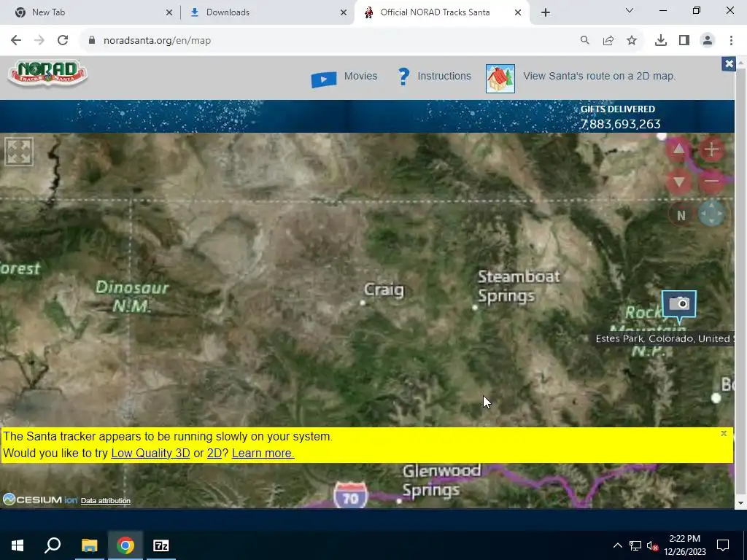
Task: Open the Instructions link
Action: click(x=444, y=76)
